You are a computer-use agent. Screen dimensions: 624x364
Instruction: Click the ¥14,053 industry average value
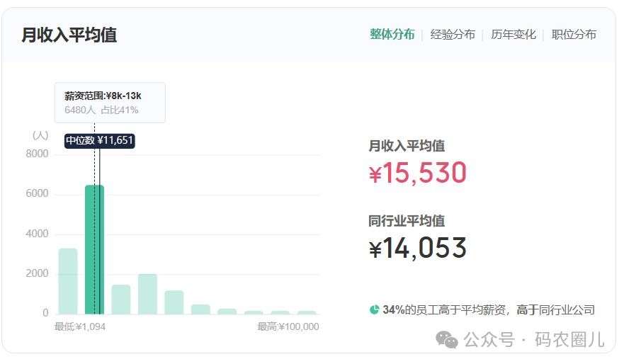pos(418,249)
